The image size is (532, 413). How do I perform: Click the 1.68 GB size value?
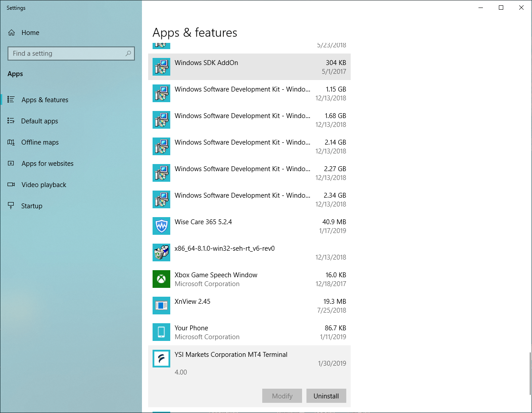point(336,116)
